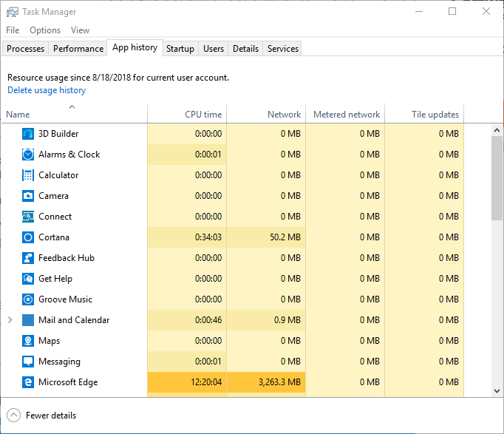Viewport: 504px width, 434px height.
Task: Select the Mail and Calendar row name
Action: [x=74, y=320]
